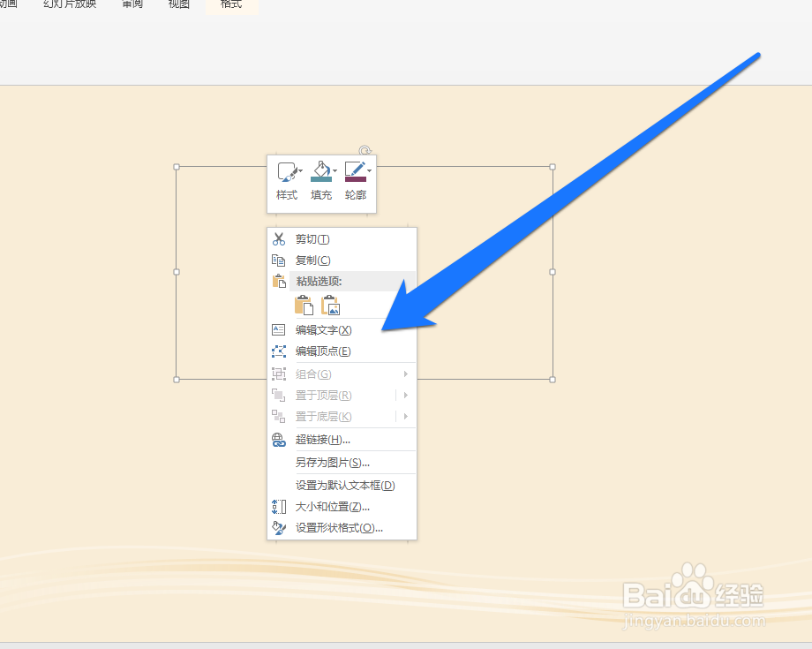
Task: Choose 编辑文字(X) menu entry
Action: tap(342, 330)
